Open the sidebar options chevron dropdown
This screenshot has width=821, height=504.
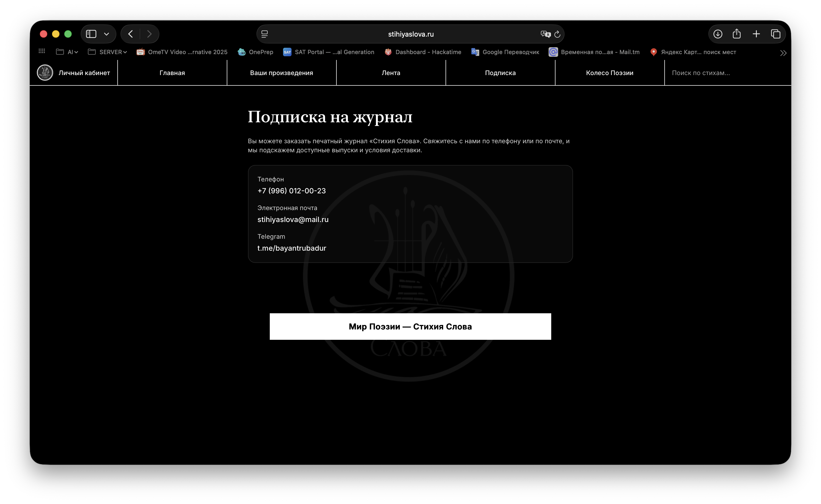106,34
